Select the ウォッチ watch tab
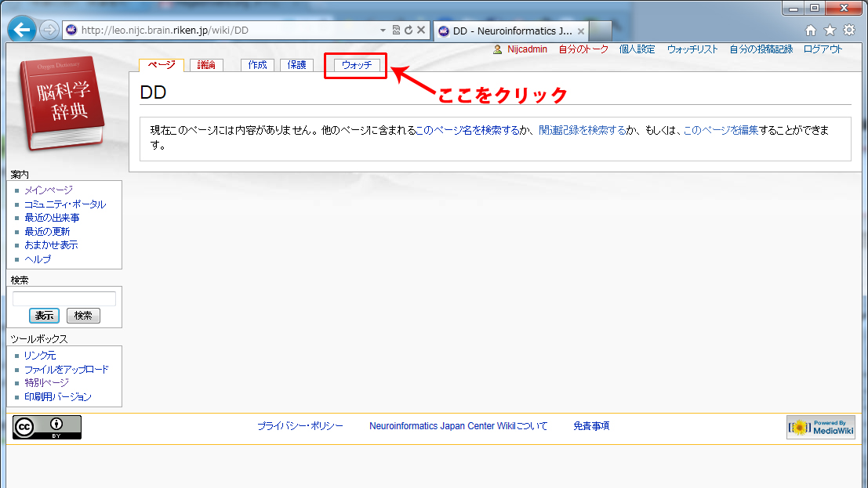The image size is (868, 488). click(x=357, y=65)
